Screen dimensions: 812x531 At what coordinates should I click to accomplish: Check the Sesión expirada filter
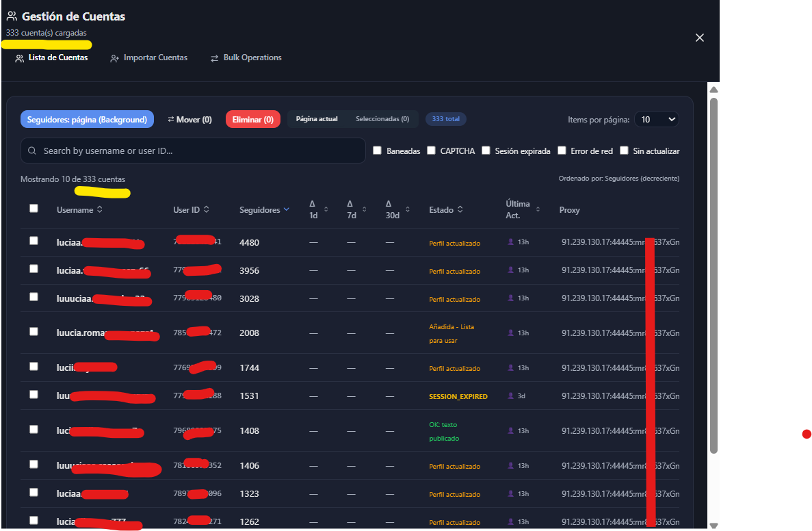tap(486, 151)
